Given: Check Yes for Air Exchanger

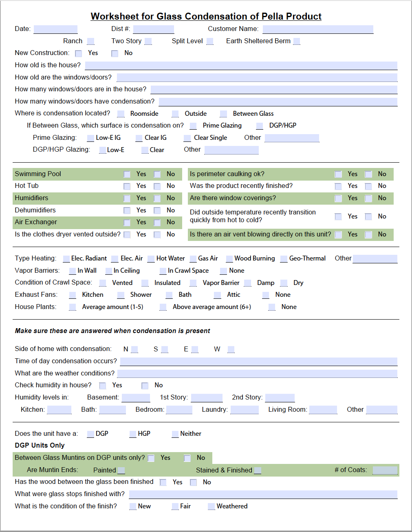Looking at the screenshot, I should pyautogui.click(x=127, y=222).
